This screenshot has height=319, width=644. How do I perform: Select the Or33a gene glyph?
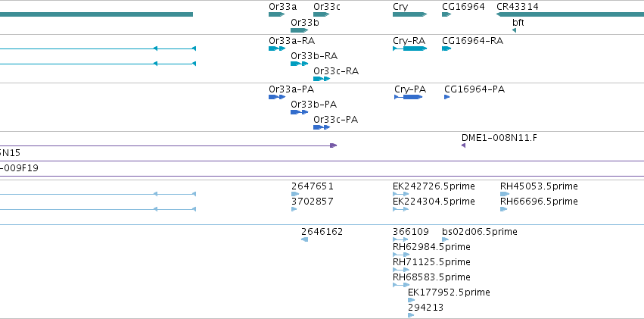coord(276,14)
